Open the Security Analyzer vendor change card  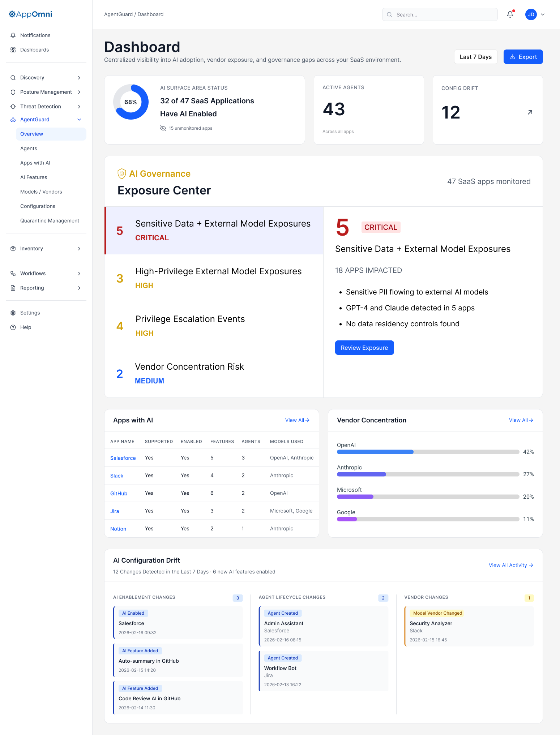point(469,626)
